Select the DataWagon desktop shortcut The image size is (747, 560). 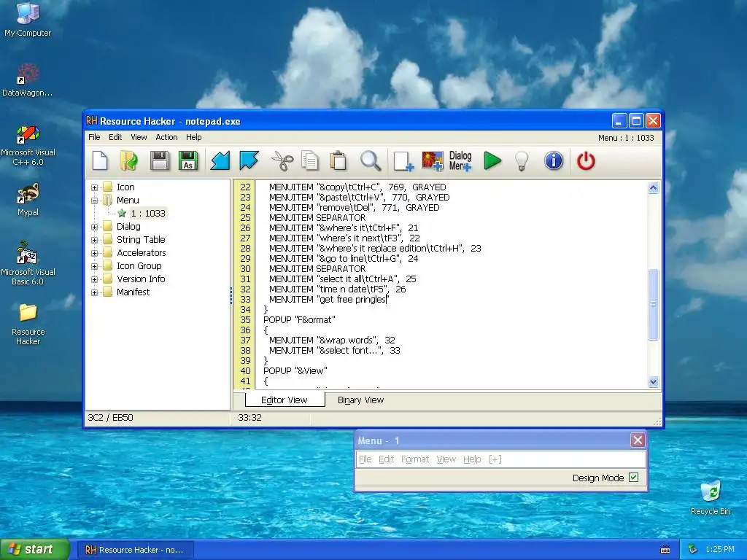[27, 80]
